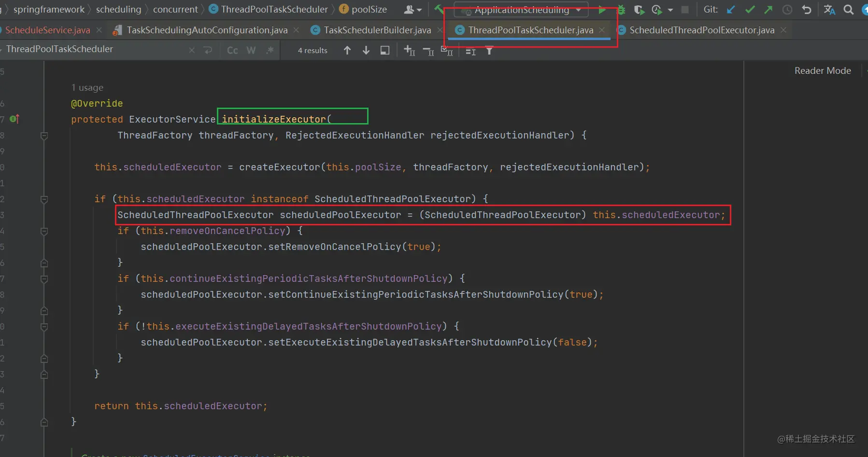Close the TaskSchedulingAutoConfiguration.java tab
Screen dimensions: 868x457
[x=296, y=30]
